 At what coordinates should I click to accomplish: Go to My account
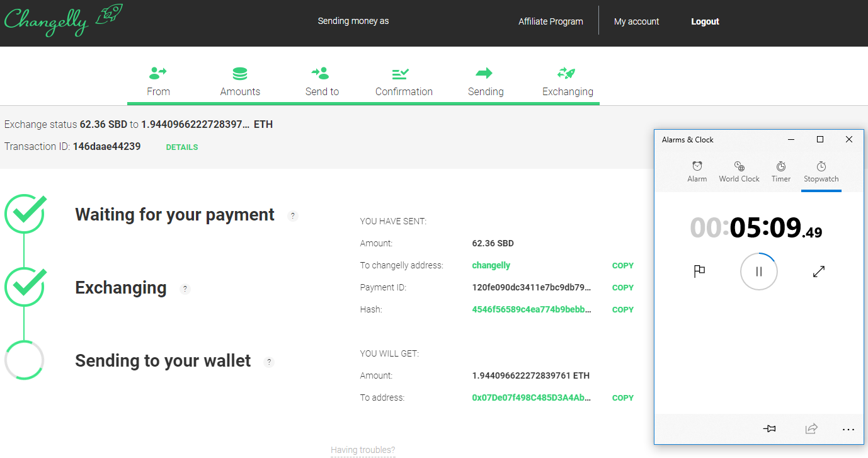[x=637, y=21]
